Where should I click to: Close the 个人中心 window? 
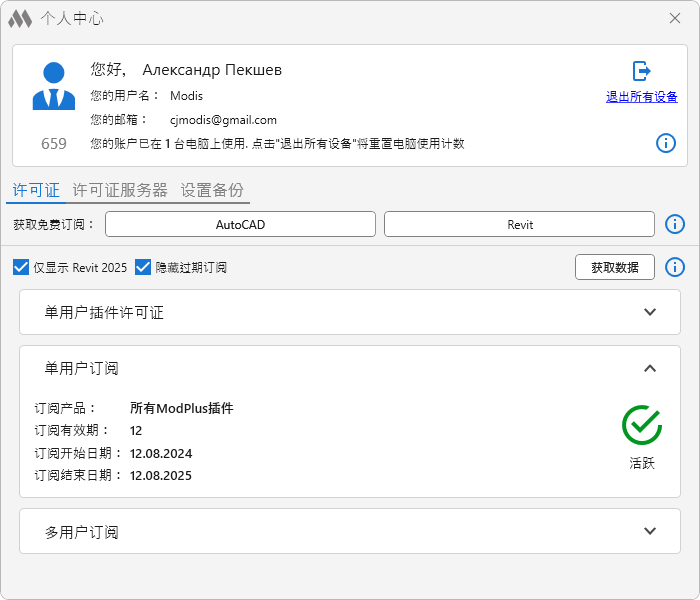pyautogui.click(x=675, y=18)
